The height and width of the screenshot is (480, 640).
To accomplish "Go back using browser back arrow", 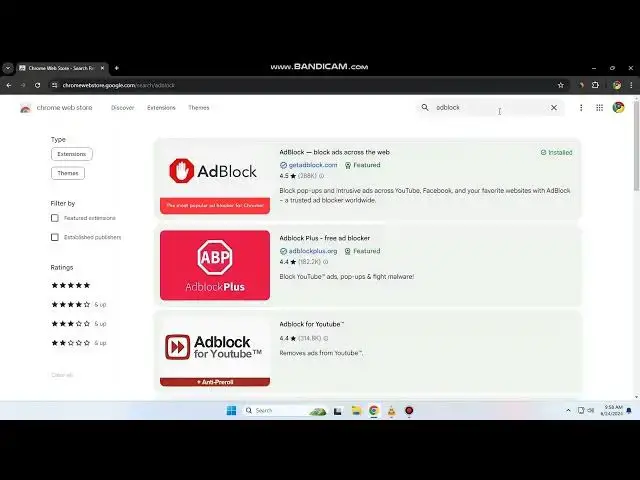I will (9, 85).
